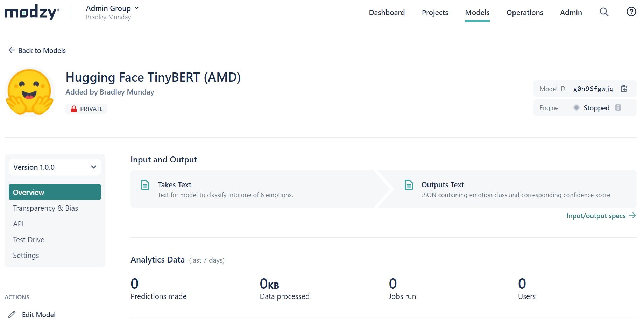Click the modzy logo
The height and width of the screenshot is (321, 644).
tap(32, 12)
